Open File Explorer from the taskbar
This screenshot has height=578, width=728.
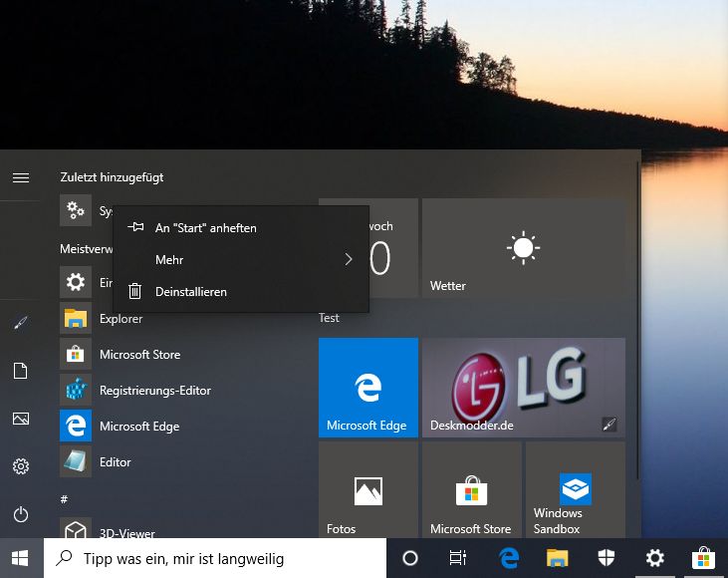click(557, 558)
